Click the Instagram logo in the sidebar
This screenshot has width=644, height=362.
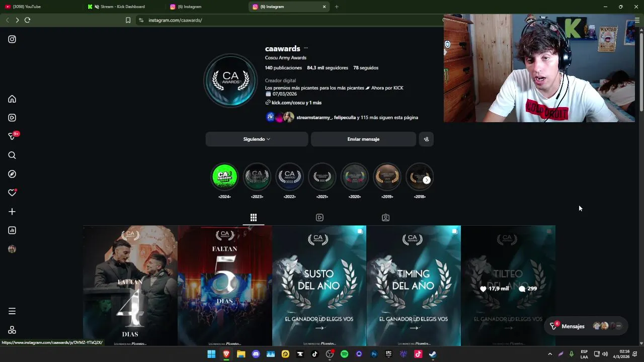pyautogui.click(x=12, y=39)
